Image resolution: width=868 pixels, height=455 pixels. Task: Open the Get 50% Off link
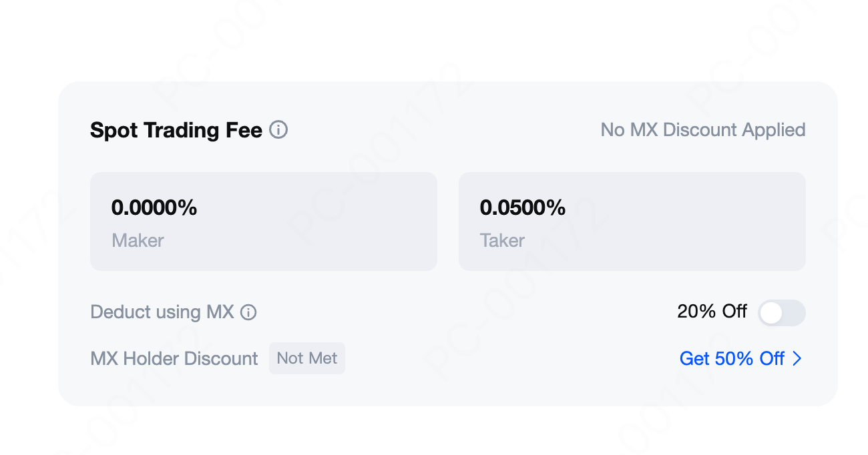coord(732,359)
